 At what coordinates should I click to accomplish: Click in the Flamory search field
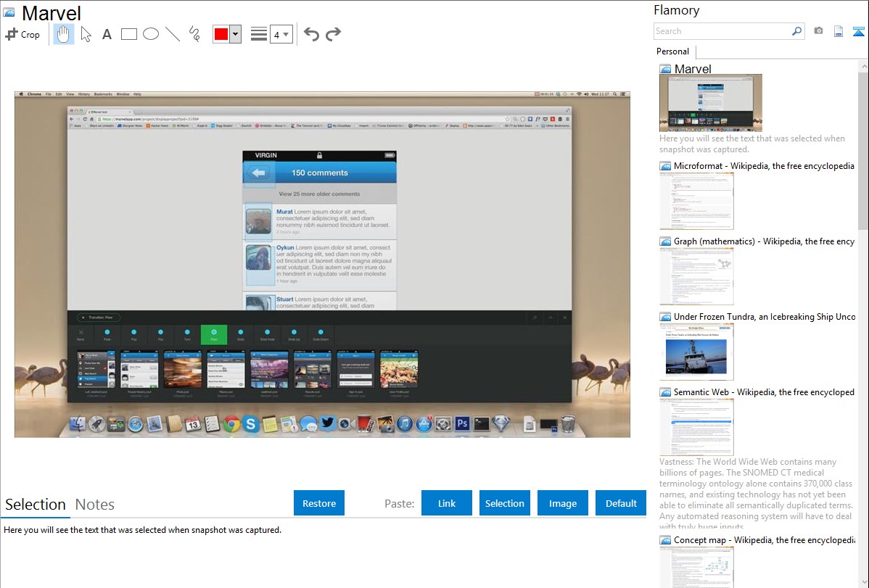[722, 31]
